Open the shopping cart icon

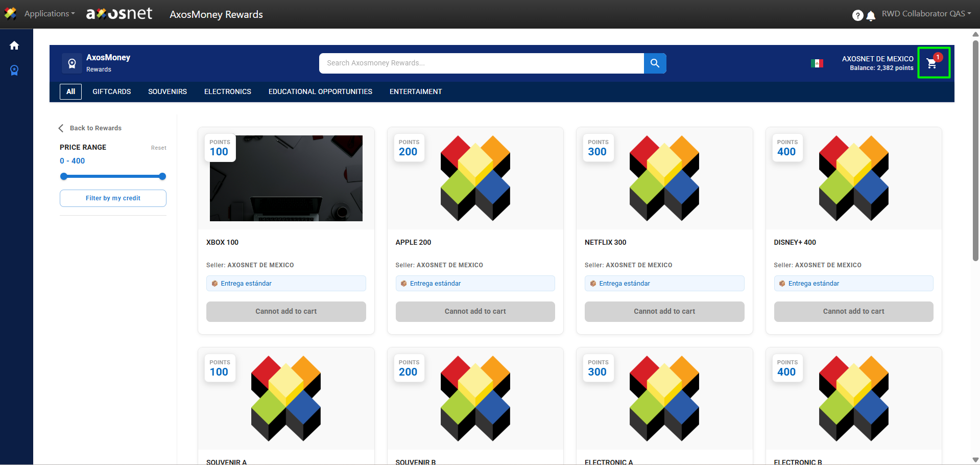932,63
